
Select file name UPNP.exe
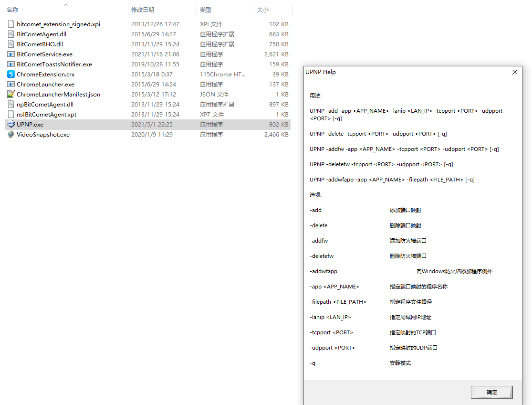point(30,124)
